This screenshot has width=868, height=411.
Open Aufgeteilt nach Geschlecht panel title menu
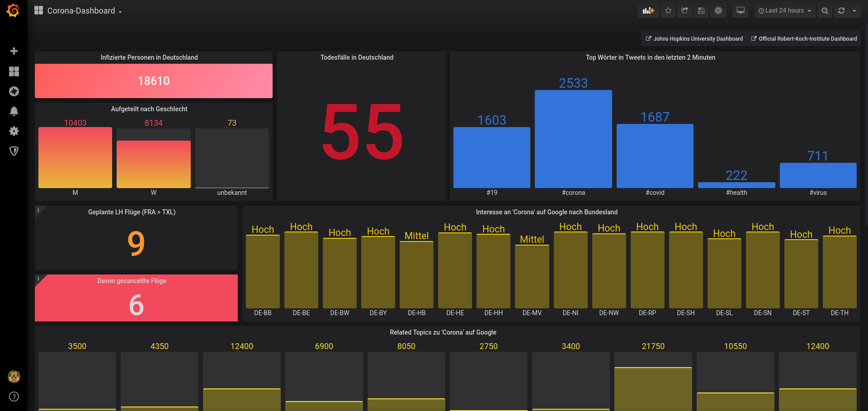pyautogui.click(x=149, y=109)
